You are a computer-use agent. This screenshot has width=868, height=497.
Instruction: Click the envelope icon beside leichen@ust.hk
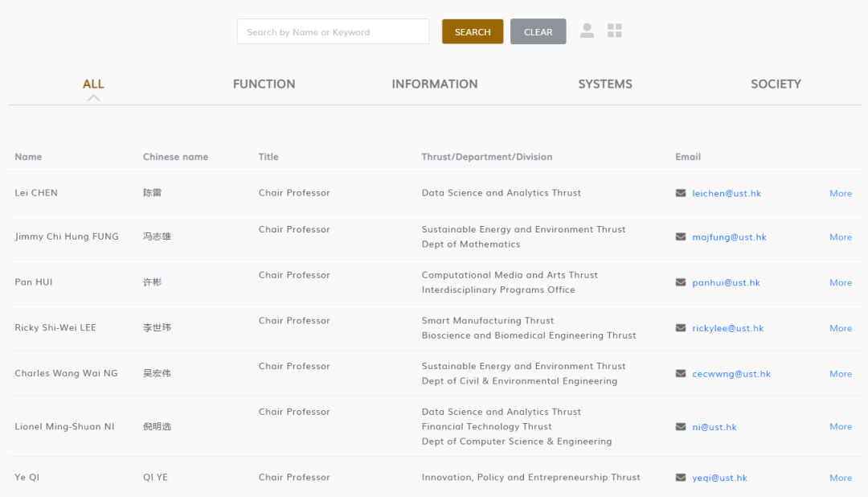tap(681, 193)
